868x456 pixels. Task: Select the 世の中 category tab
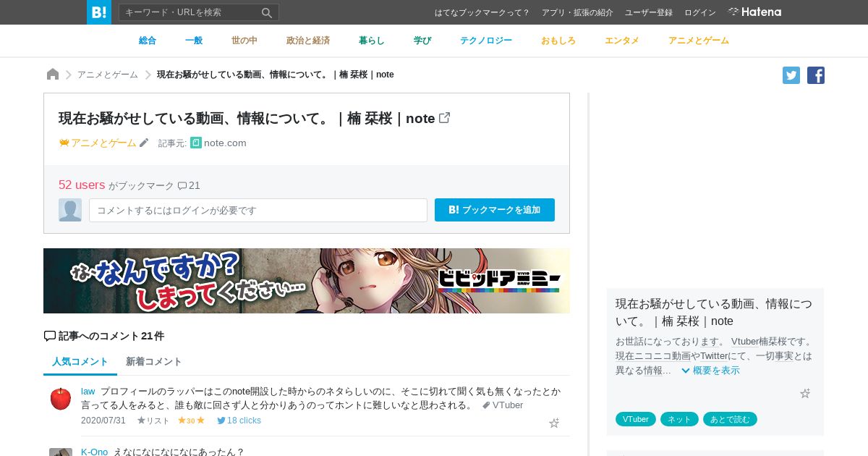pyautogui.click(x=244, y=41)
